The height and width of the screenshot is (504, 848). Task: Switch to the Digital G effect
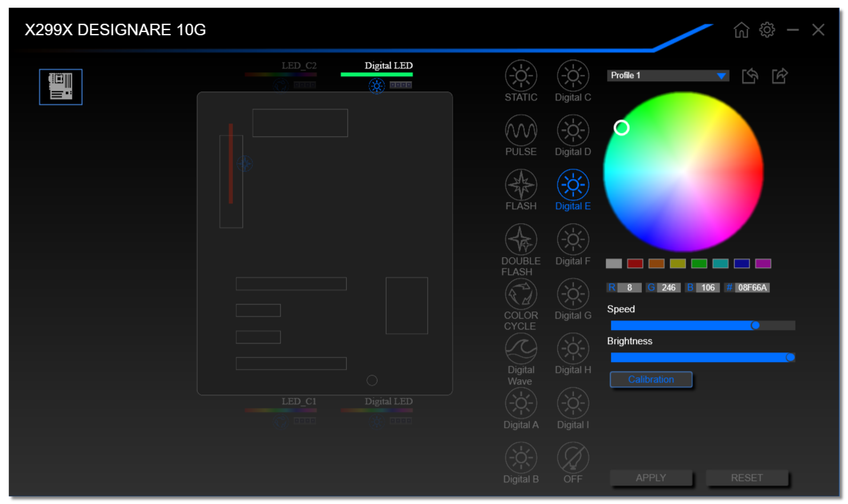coord(573,299)
